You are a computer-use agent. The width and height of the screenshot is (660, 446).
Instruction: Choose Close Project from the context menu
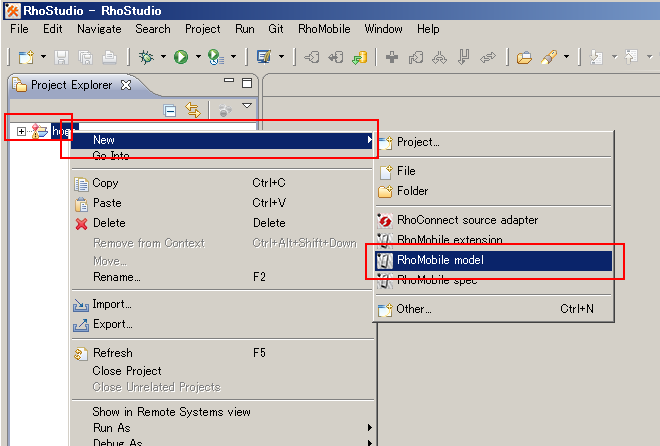click(222, 371)
